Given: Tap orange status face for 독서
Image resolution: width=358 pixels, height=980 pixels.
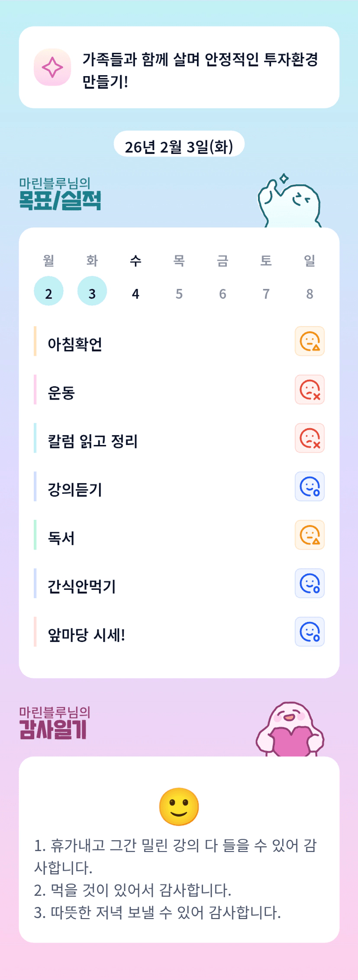Looking at the screenshot, I should click(x=310, y=535).
